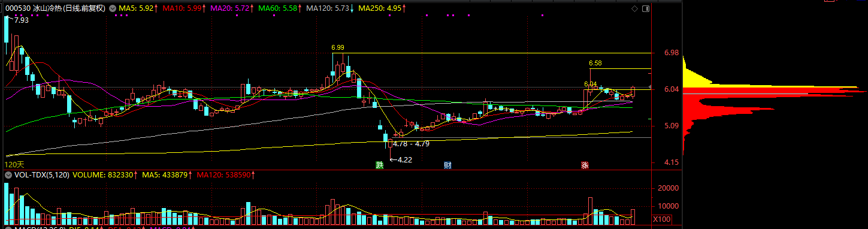Click the diamond marker icon at top right
868x229 pixels.
coord(634,9)
